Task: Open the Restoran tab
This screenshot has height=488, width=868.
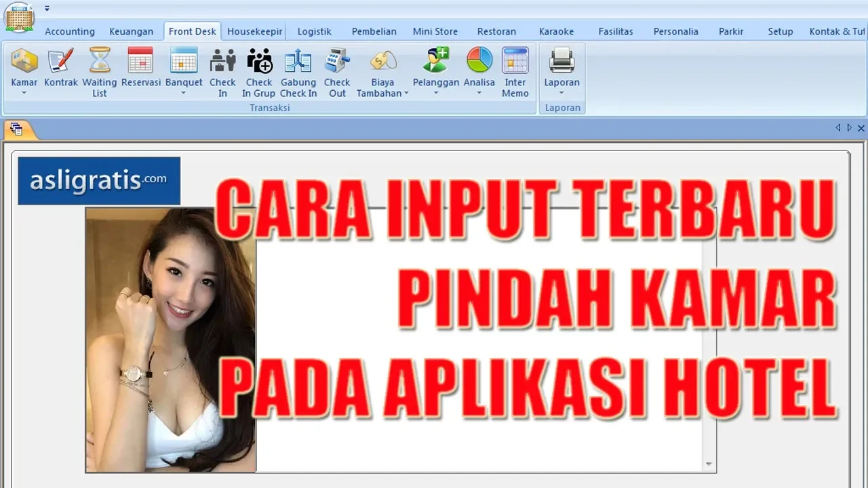Action: click(x=496, y=31)
